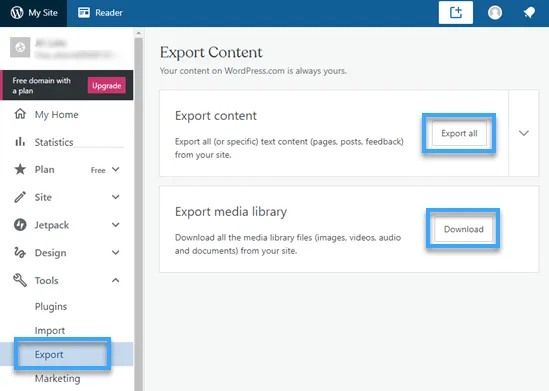This screenshot has height=391, width=549.
Task: Open the Reader tab label
Action: [109, 13]
